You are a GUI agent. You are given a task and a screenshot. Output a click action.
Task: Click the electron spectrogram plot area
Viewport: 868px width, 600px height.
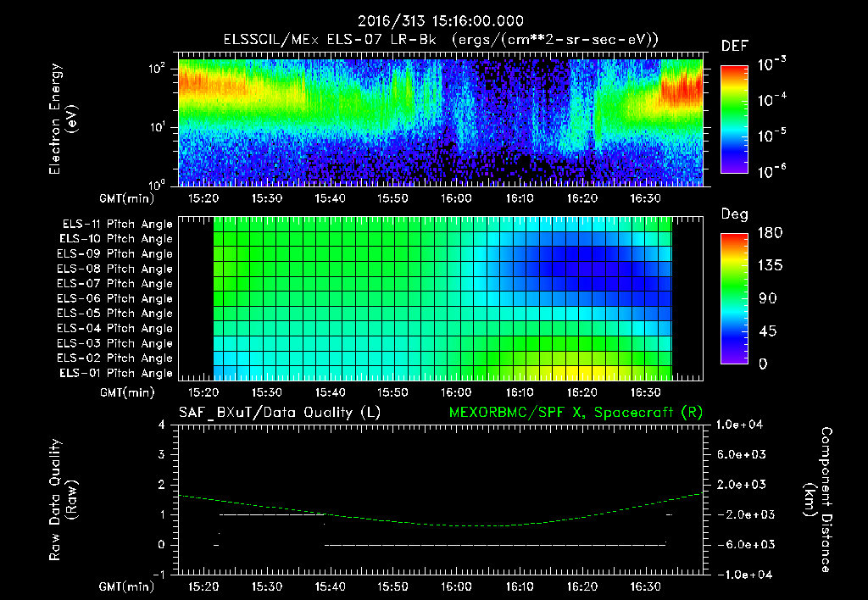coord(441,119)
